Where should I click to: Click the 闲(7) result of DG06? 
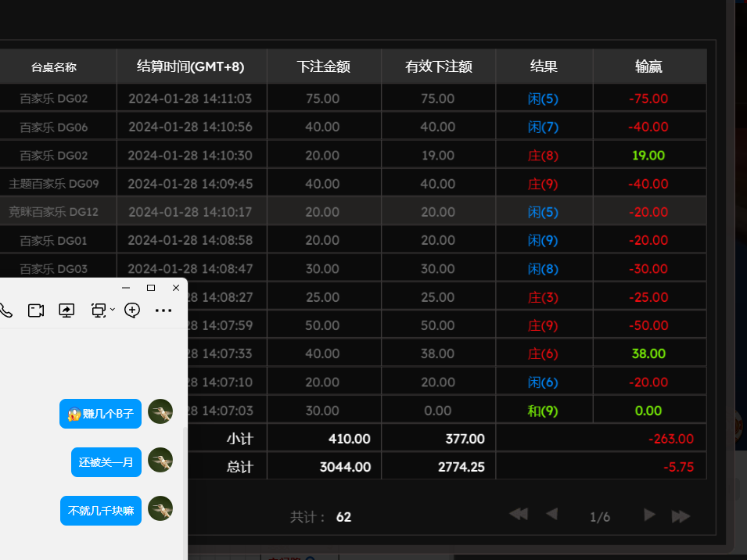(543, 127)
